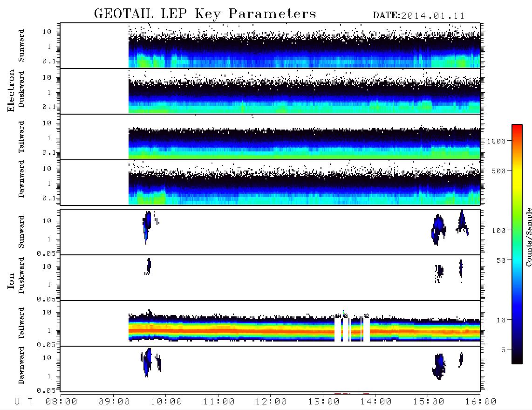Click the Electron "Sunward" panel label

pyautogui.click(x=21, y=46)
